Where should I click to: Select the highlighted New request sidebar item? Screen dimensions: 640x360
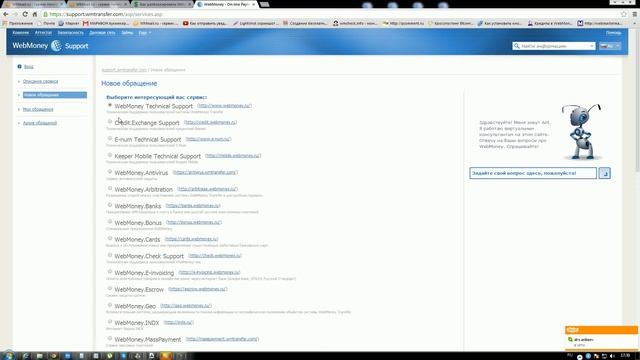55,95
